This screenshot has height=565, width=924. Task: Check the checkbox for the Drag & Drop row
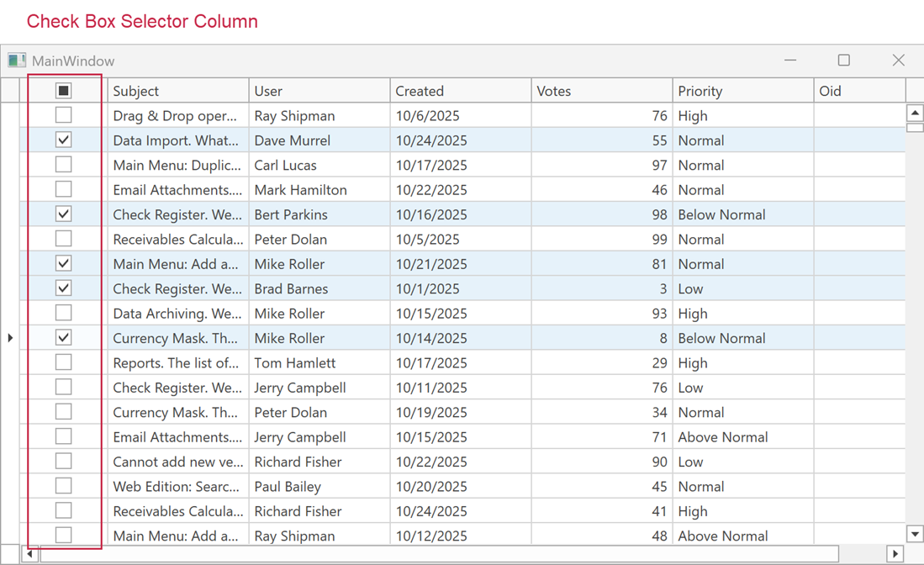pos(63,114)
